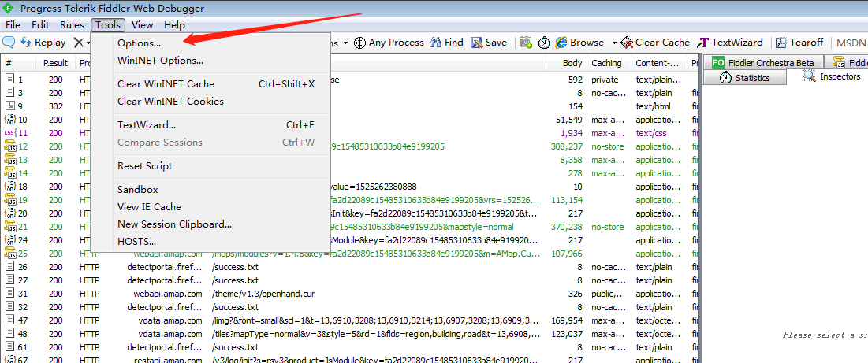Image resolution: width=868 pixels, height=363 pixels.
Task: Click the timer stopwatch icon
Action: pos(544,43)
